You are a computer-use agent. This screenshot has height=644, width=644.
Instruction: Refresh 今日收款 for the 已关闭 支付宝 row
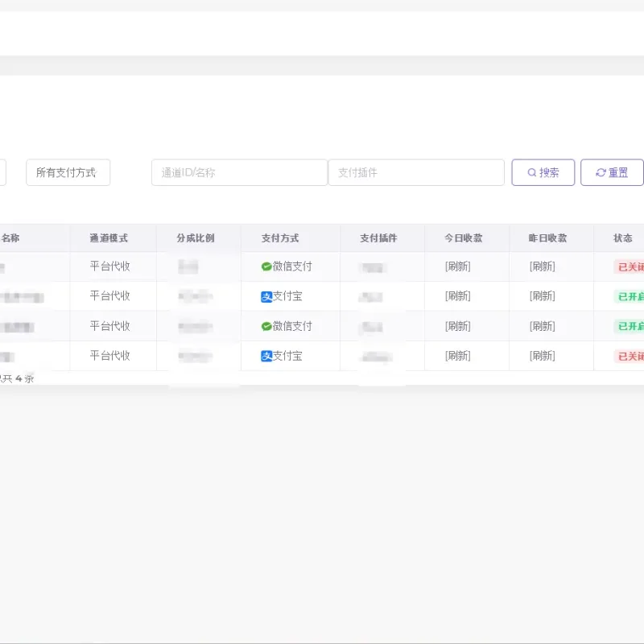457,356
